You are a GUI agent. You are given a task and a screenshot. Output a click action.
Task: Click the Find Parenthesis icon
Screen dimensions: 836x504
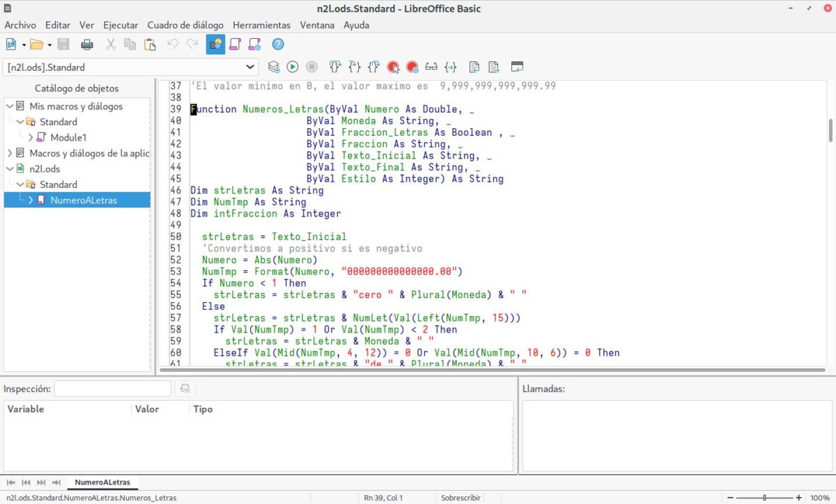(x=451, y=67)
